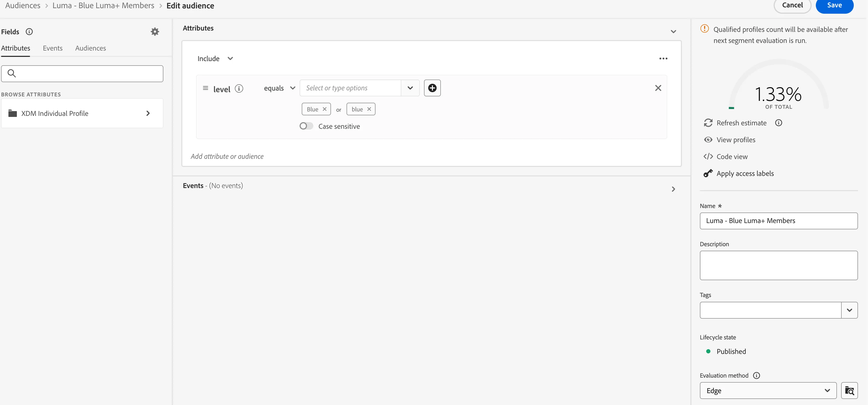Click the Save button
The image size is (868, 405).
click(x=834, y=5)
